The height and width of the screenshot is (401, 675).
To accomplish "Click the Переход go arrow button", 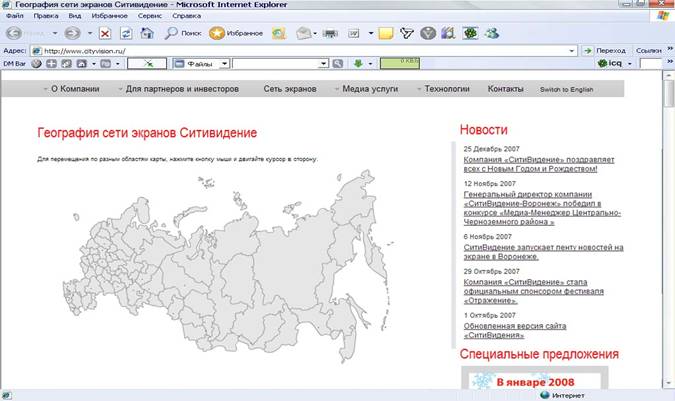I will point(604,51).
